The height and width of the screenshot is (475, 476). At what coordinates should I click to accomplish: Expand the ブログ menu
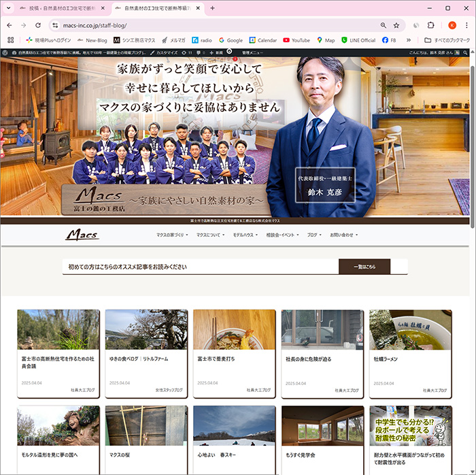(x=314, y=235)
